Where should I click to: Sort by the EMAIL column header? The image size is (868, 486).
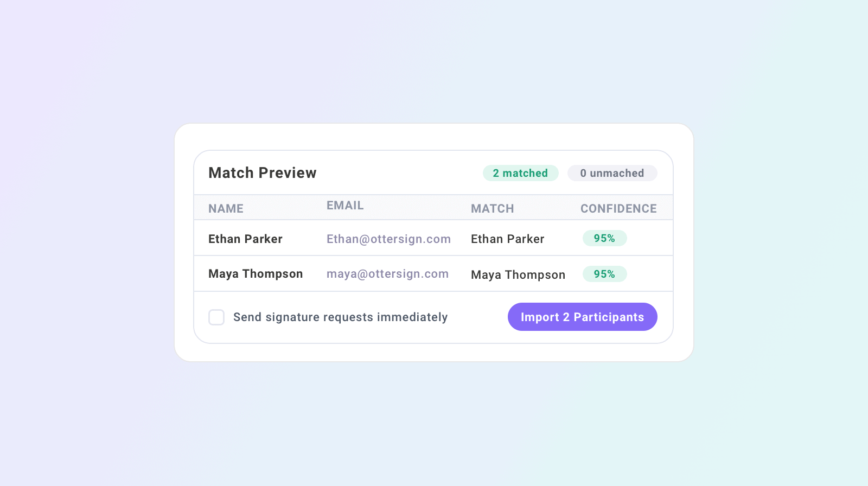(x=345, y=206)
